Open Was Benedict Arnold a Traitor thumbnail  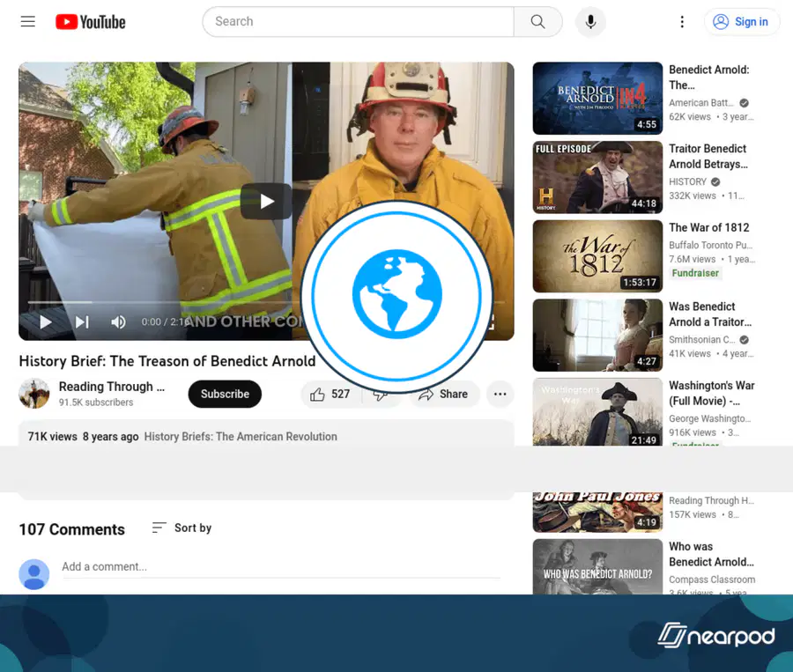pos(597,335)
